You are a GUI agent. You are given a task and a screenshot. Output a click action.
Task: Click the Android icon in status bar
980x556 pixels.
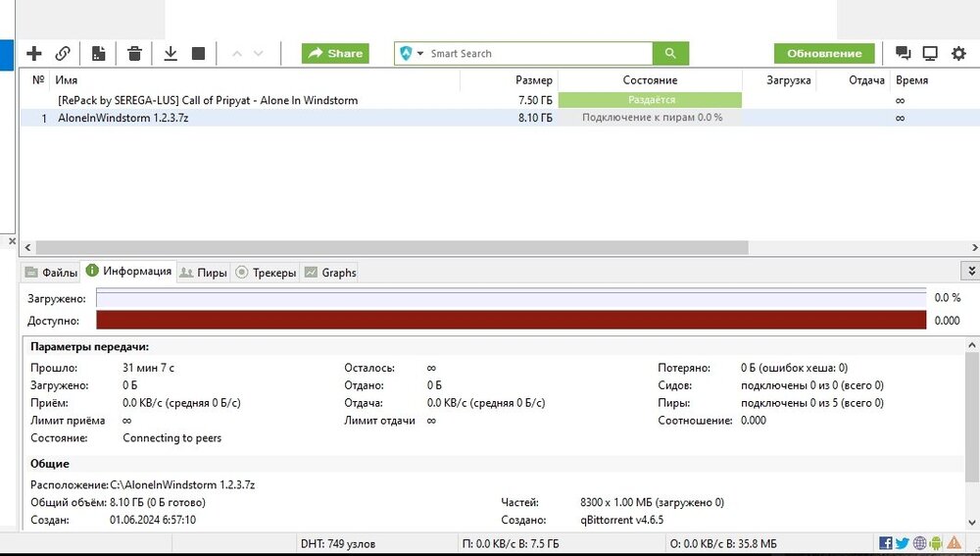(x=936, y=543)
